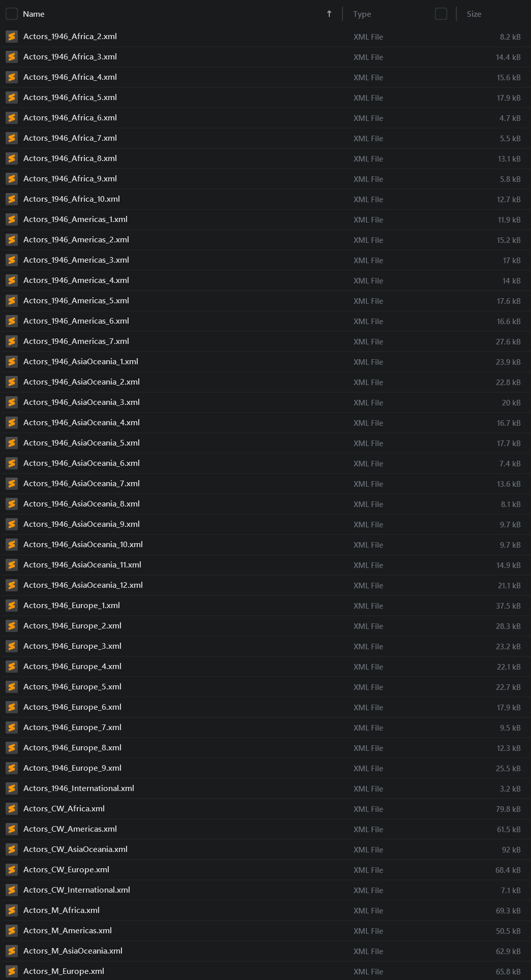Click the Sublime icon beside Actors_1946_Africa_2.xml
Viewport: 531px width, 980px height.
(x=12, y=37)
